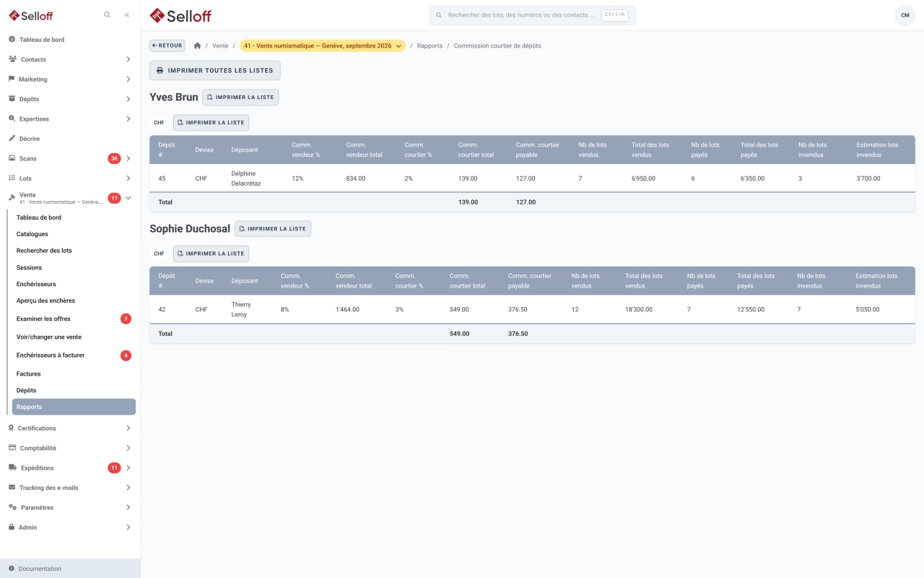924x578 pixels.
Task: Collapse sidebar with double-chevron icon
Action: [127, 14]
